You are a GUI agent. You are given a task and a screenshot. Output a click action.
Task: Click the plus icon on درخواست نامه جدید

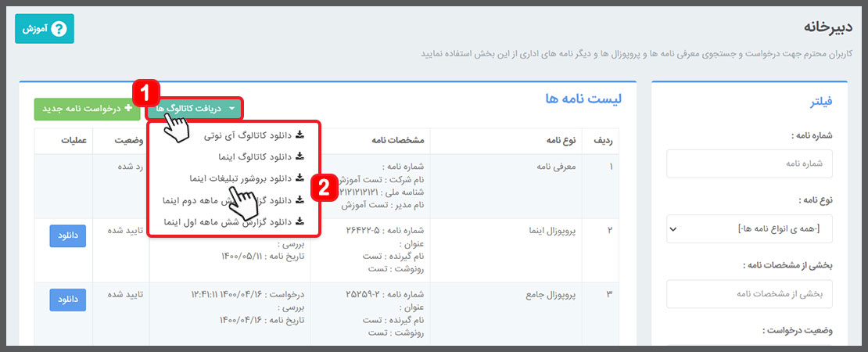click(x=128, y=109)
